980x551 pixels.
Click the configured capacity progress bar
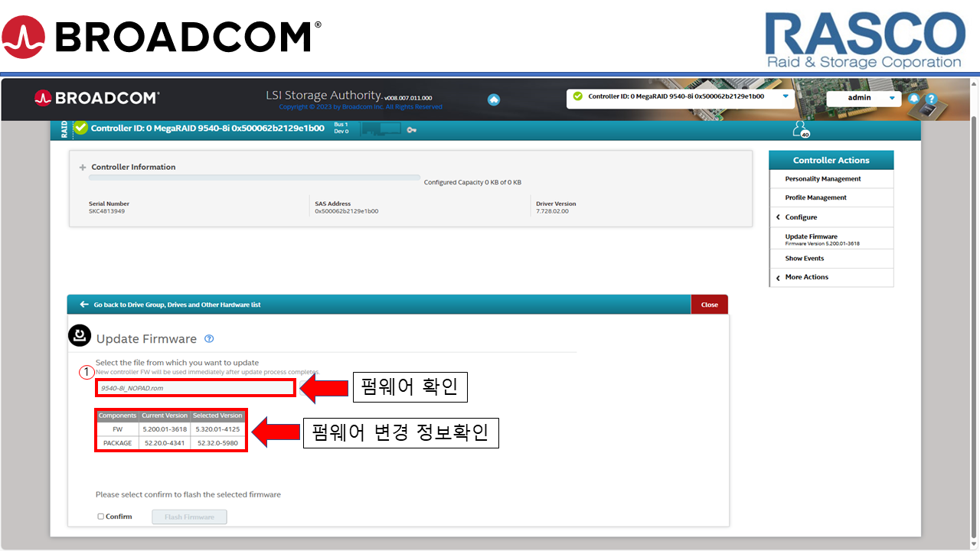[254, 178]
